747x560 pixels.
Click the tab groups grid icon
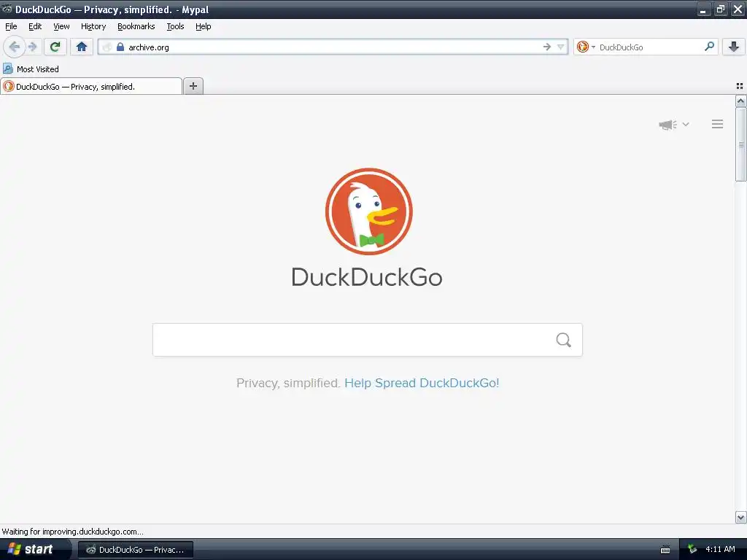(x=740, y=86)
